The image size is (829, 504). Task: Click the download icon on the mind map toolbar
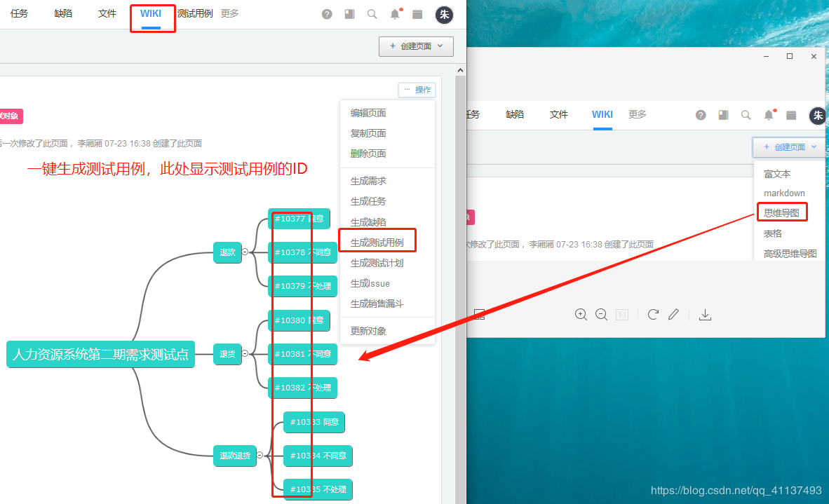point(705,314)
